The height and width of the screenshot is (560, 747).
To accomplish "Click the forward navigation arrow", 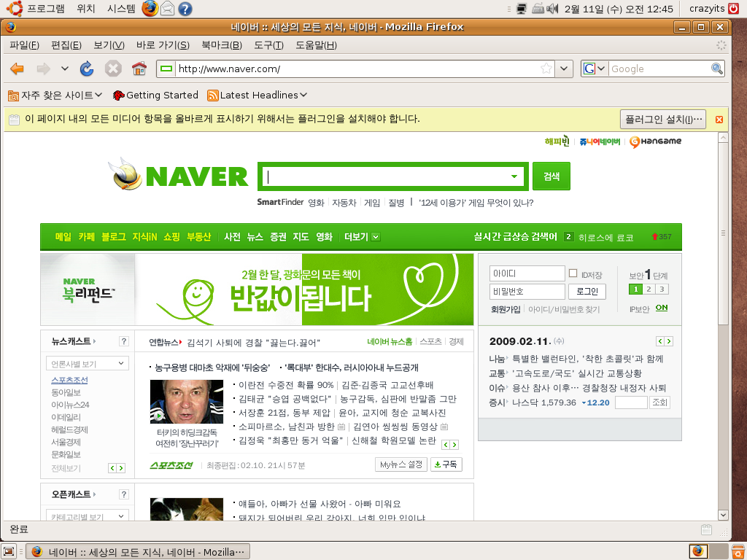I will coord(43,69).
